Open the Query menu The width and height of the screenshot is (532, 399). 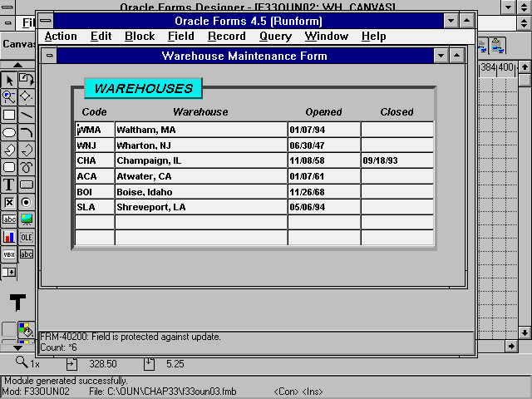click(x=275, y=37)
